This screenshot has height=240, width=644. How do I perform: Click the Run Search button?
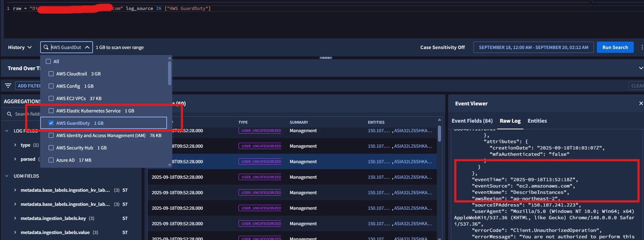click(615, 47)
